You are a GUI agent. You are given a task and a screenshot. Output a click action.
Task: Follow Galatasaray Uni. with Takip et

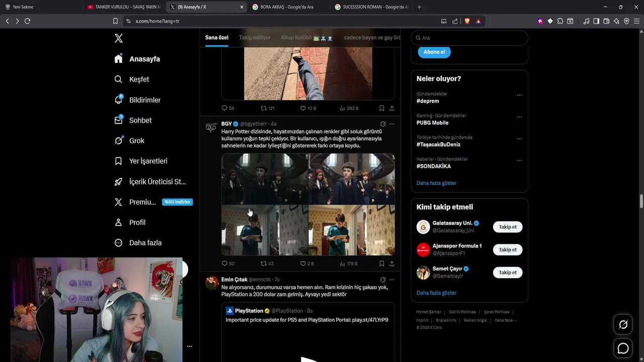click(508, 227)
